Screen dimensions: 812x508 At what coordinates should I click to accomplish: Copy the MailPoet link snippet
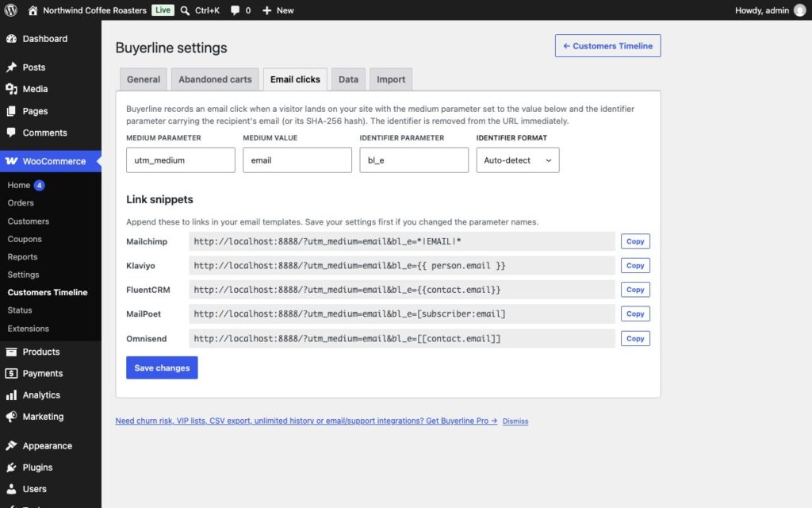pyautogui.click(x=635, y=314)
